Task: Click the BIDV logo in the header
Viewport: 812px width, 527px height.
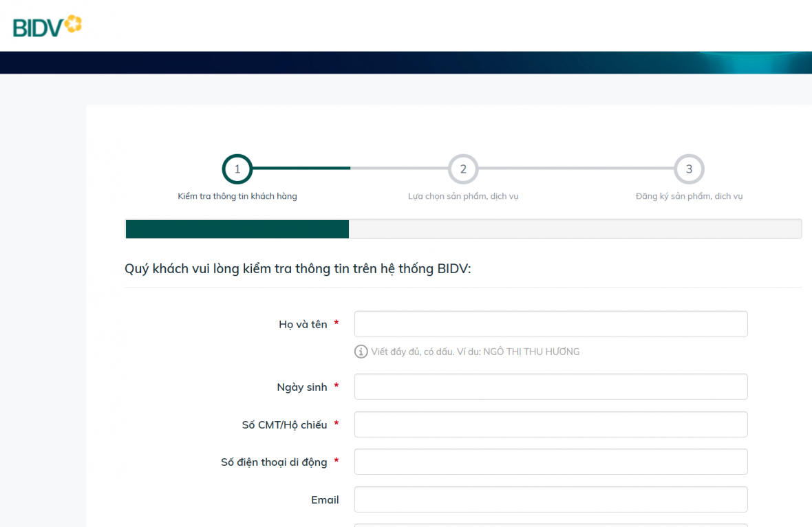Action: [47, 26]
